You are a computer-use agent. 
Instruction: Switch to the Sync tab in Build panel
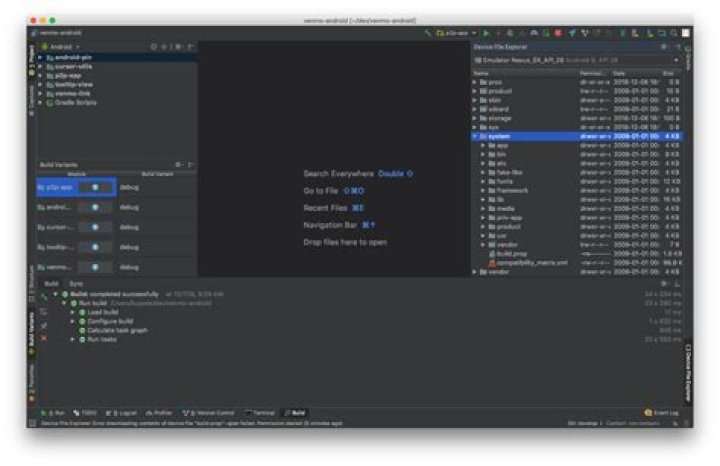(76, 284)
